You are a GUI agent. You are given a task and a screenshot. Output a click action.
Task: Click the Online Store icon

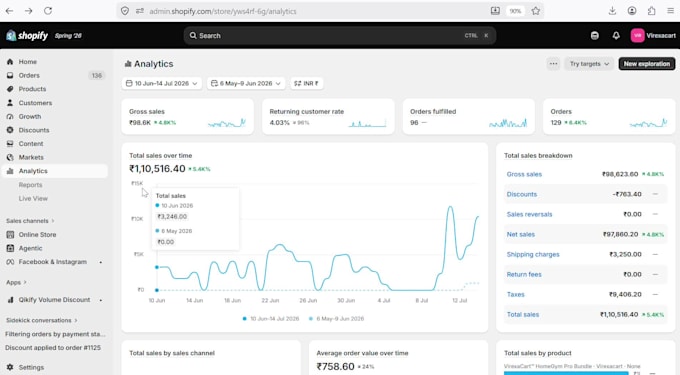(x=10, y=235)
